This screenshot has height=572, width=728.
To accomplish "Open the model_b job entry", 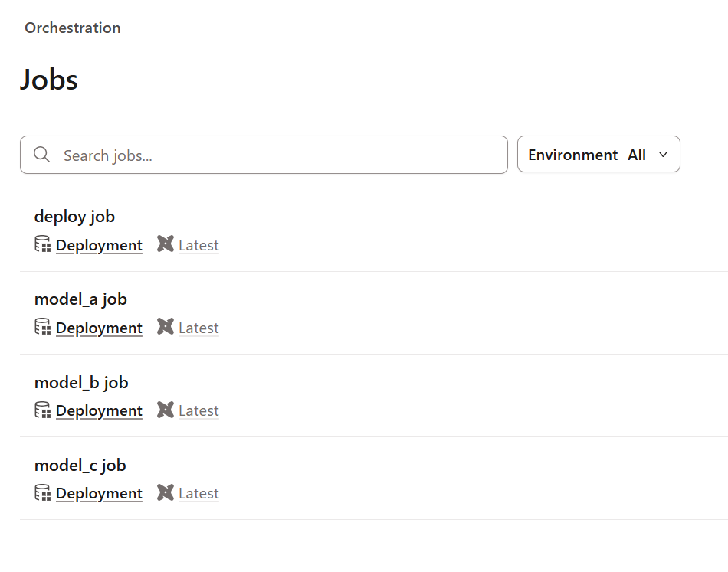I will pyautogui.click(x=81, y=382).
